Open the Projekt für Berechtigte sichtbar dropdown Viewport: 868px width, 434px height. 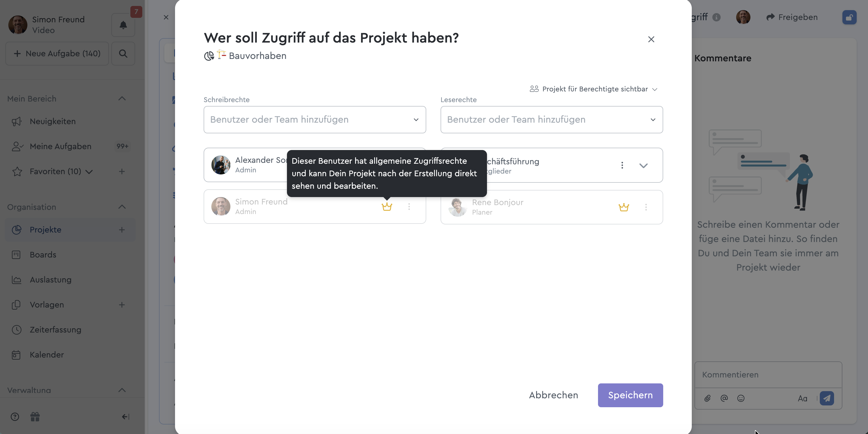coord(593,89)
